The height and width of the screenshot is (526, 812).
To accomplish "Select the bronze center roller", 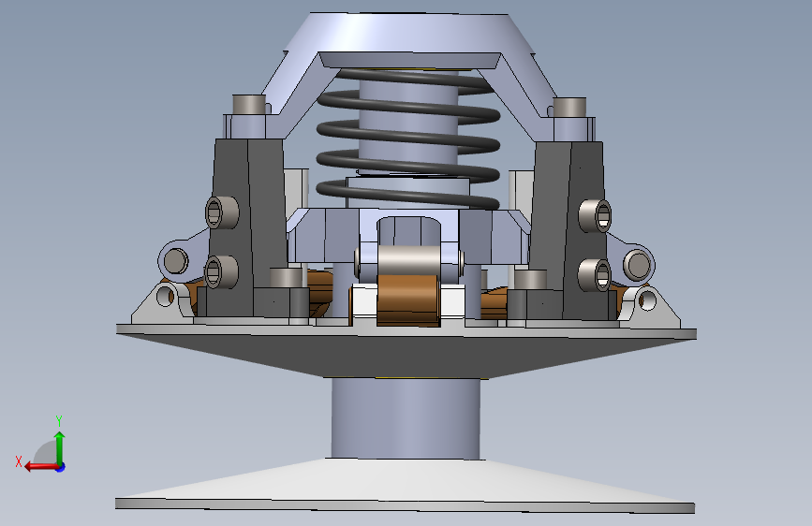I will [x=409, y=300].
